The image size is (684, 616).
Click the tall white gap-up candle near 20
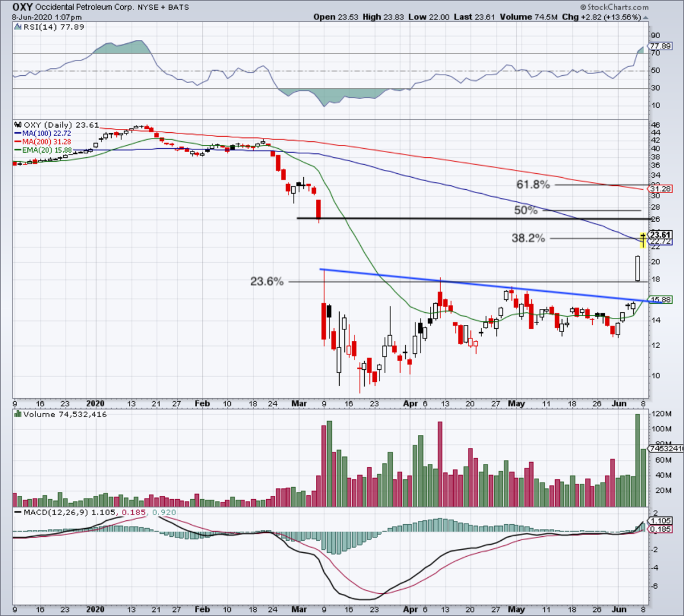(637, 268)
